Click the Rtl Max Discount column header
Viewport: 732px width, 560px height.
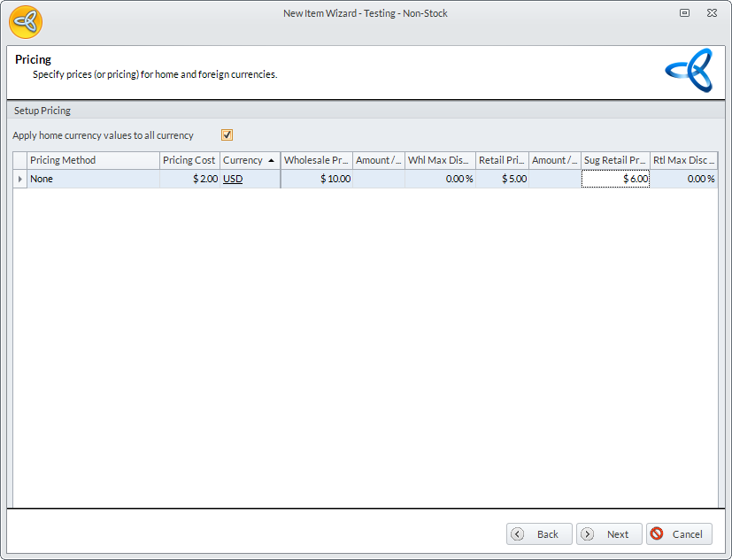pos(683,160)
